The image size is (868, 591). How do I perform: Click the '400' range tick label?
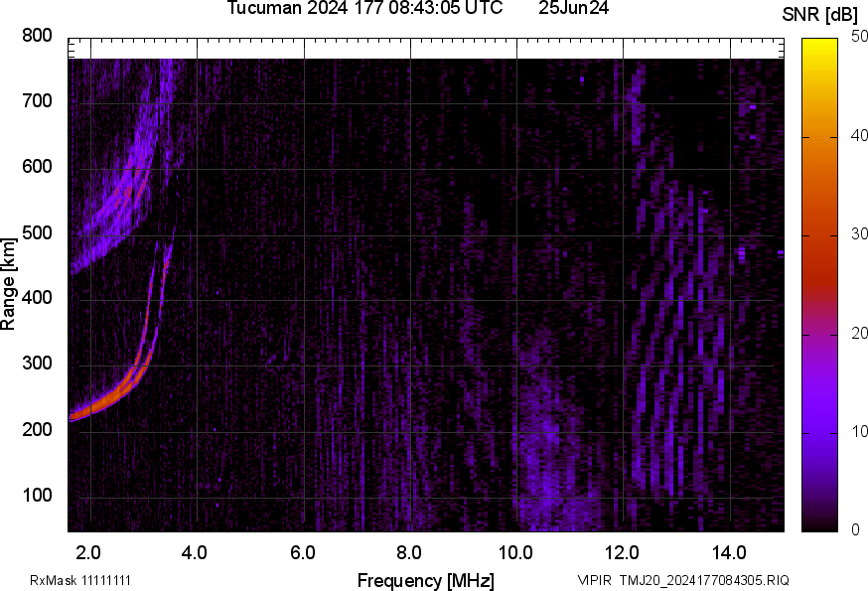[x=37, y=298]
